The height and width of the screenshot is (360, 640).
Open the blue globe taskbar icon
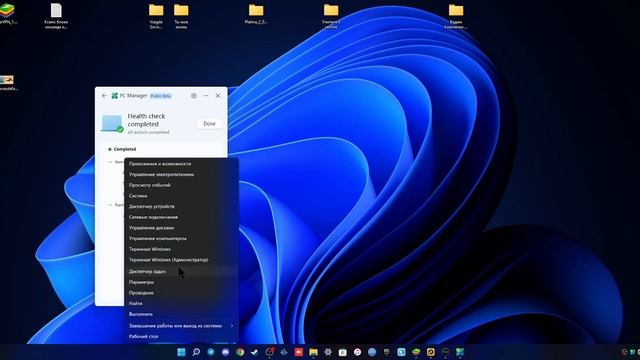click(372, 352)
